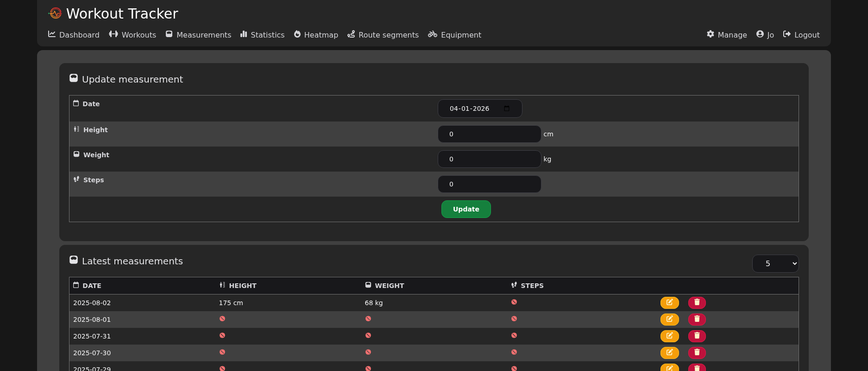Click the Workout Tracker heartbeat logo
868x371 pixels.
tap(55, 13)
